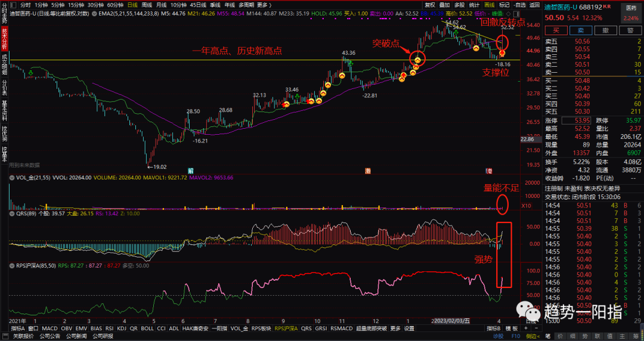Open 指标B menu at bottom right
644x341 pixels.
[494, 328]
